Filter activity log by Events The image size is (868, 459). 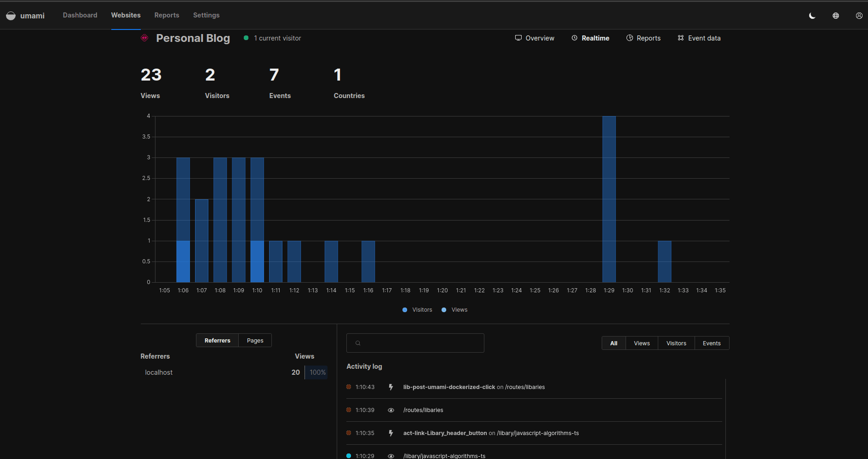click(712, 343)
